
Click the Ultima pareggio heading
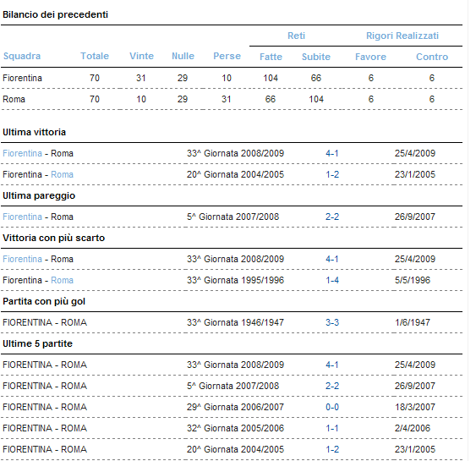click(x=39, y=196)
